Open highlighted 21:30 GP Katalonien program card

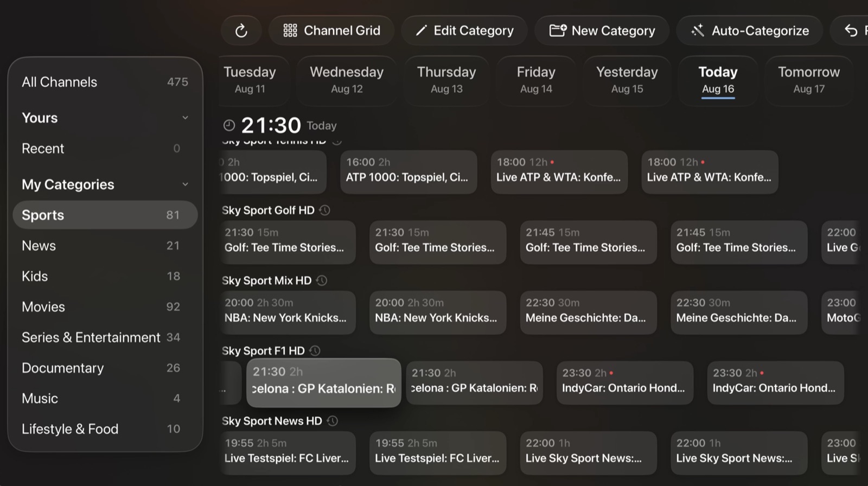click(x=324, y=382)
